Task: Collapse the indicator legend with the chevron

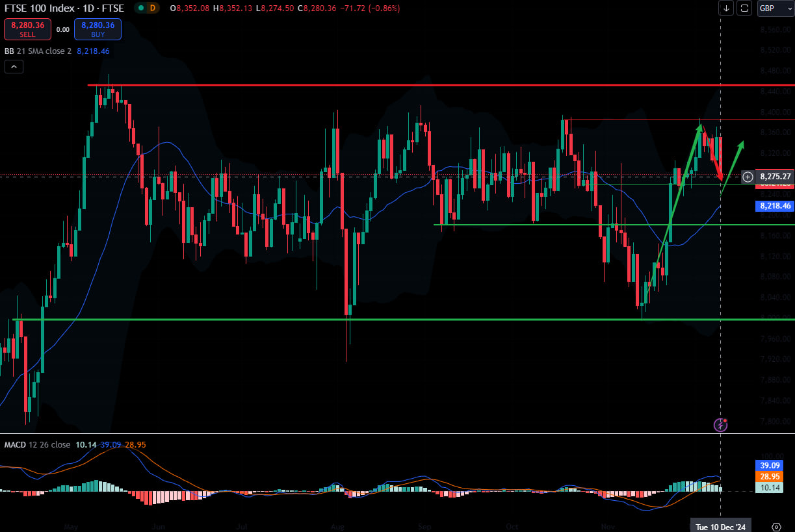Action: (x=13, y=66)
